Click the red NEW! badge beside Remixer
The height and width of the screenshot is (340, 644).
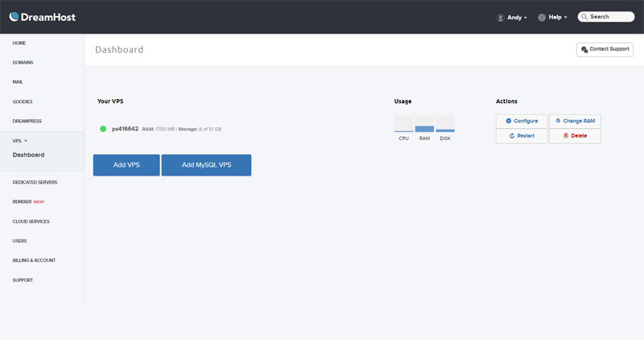tap(39, 202)
